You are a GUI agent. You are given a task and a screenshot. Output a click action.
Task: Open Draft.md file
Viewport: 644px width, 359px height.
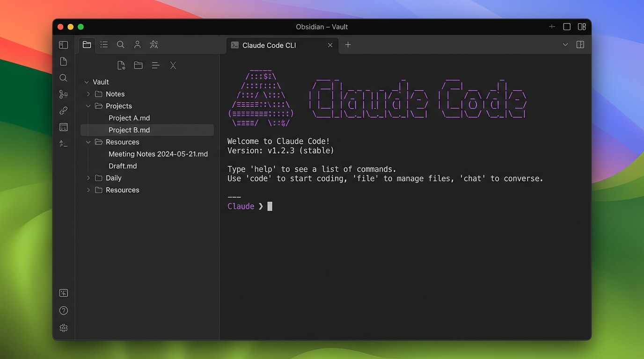coord(123,166)
